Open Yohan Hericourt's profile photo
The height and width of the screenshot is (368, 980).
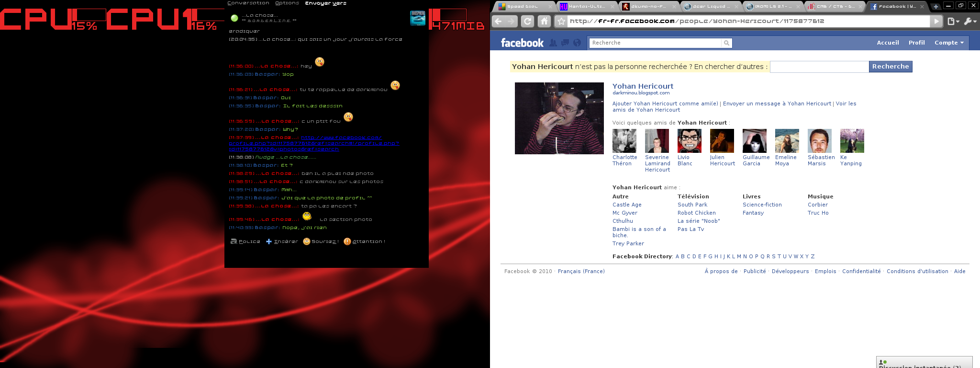[559, 118]
